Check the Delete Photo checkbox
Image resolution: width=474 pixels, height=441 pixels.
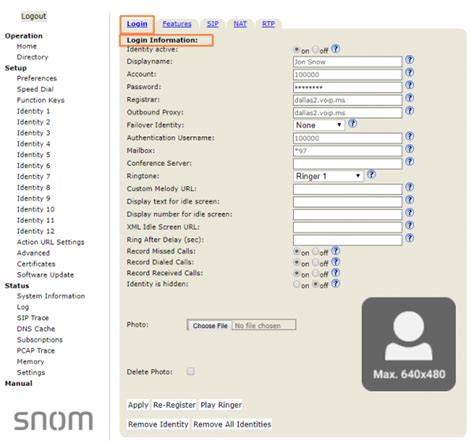pyautogui.click(x=190, y=371)
